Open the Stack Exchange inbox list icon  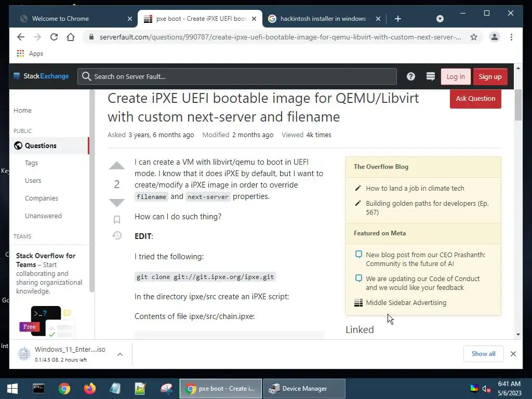pyautogui.click(x=431, y=76)
